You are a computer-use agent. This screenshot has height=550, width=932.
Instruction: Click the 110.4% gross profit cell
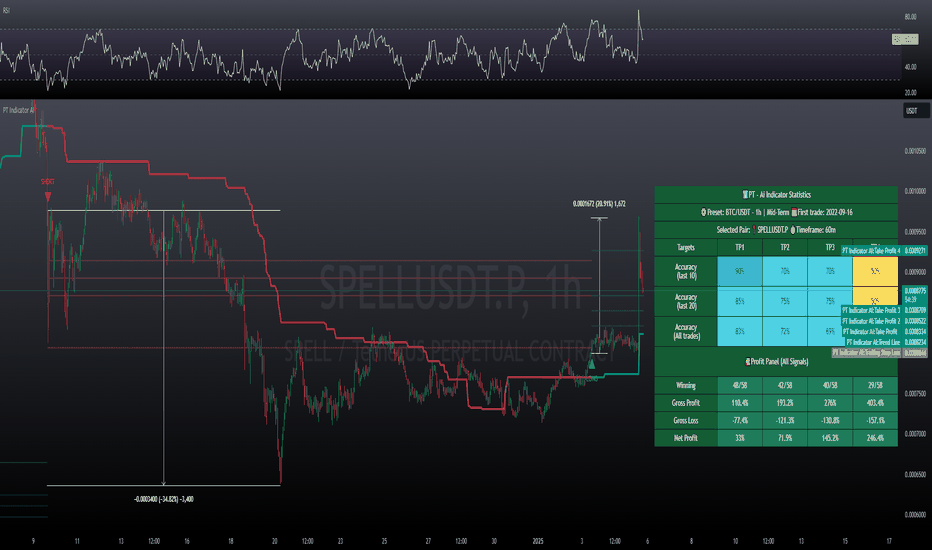tap(740, 403)
